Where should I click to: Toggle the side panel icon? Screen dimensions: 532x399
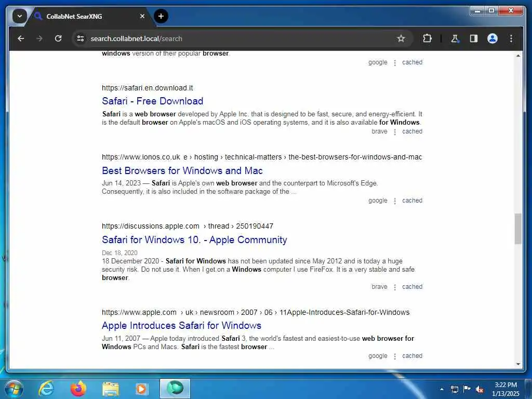pos(474,38)
